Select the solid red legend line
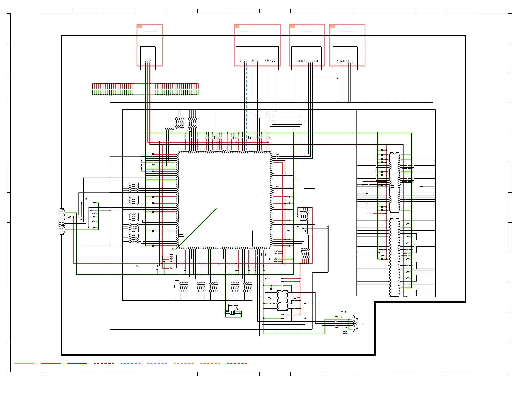The height and width of the screenshot is (395, 532). pos(50,363)
